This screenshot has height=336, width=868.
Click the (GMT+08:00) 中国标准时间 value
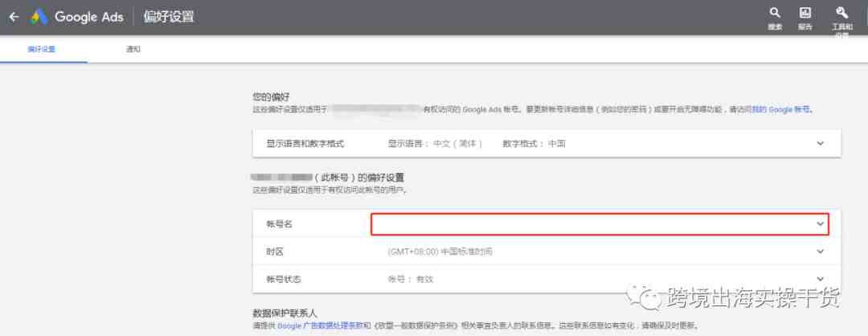[440, 252]
